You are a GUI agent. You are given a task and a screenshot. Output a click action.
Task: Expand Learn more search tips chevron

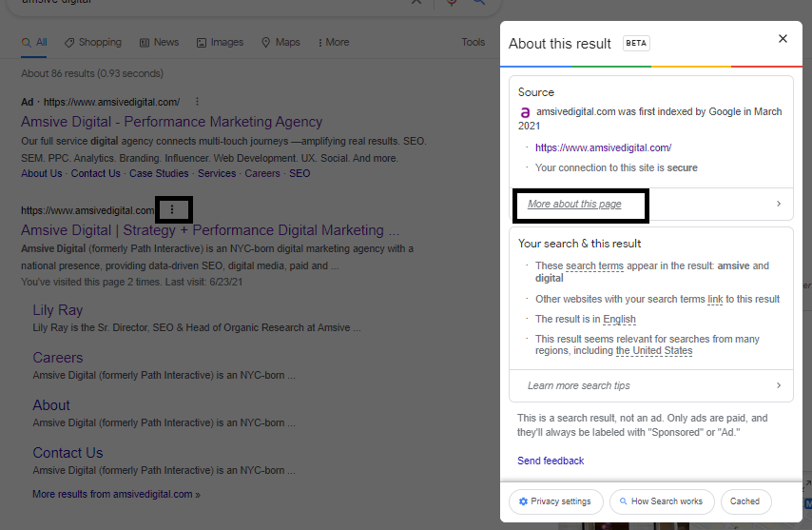(x=779, y=385)
